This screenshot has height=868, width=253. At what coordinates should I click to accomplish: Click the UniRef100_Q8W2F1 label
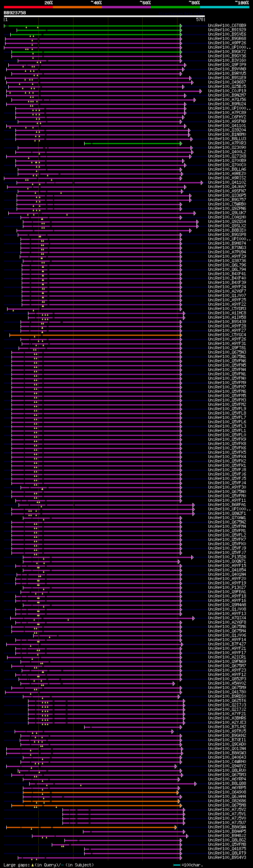pyautogui.click(x=227, y=514)
